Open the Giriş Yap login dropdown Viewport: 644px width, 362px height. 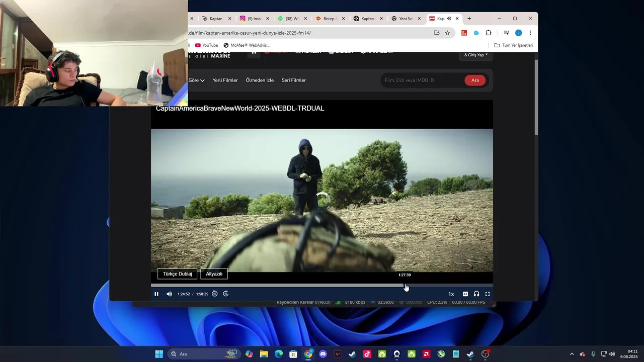coord(476,55)
